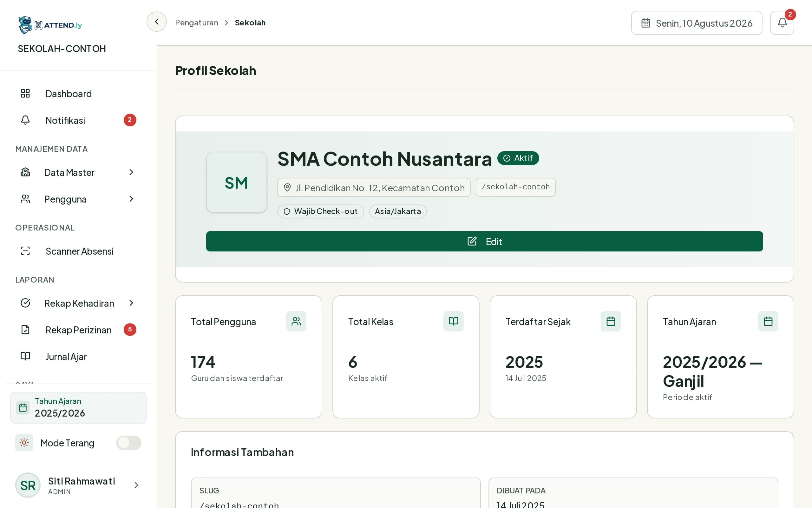Expand the Pengguna submenu chevron

point(131,199)
